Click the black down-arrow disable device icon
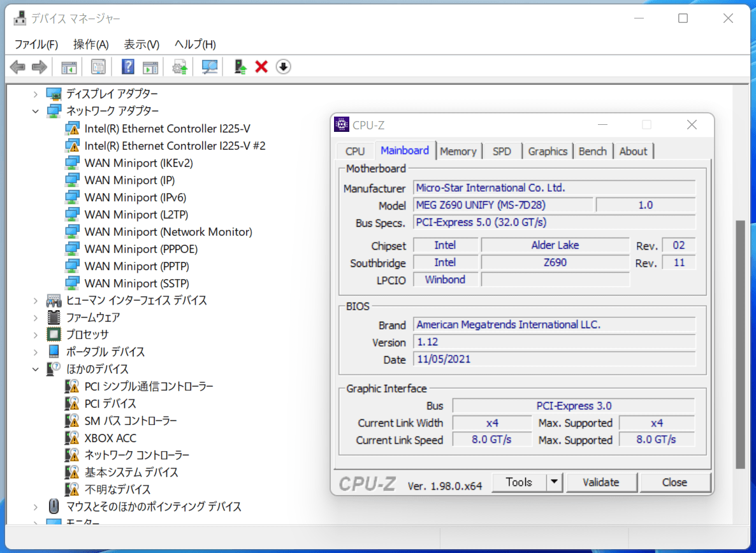The width and height of the screenshot is (756, 553). pyautogui.click(x=283, y=67)
